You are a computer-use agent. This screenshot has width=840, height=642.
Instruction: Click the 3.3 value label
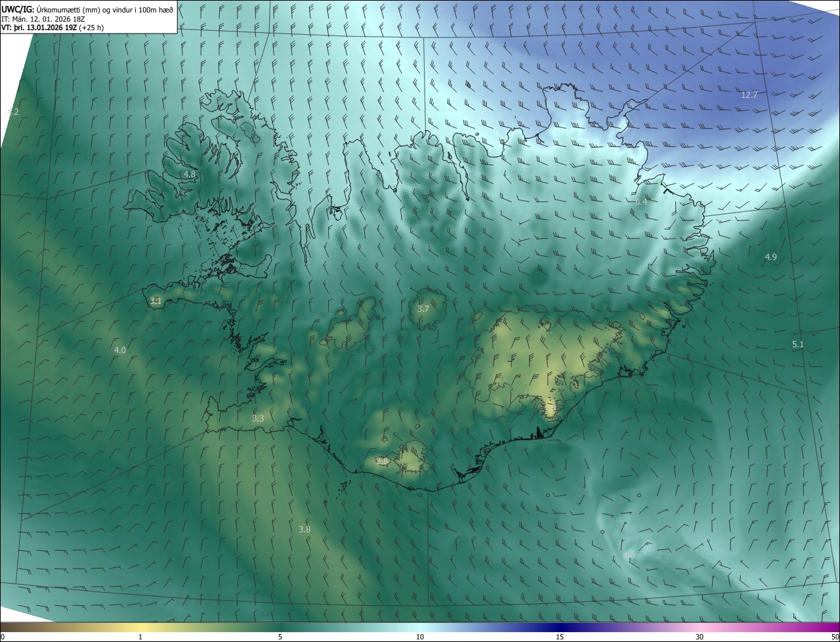pyautogui.click(x=258, y=418)
